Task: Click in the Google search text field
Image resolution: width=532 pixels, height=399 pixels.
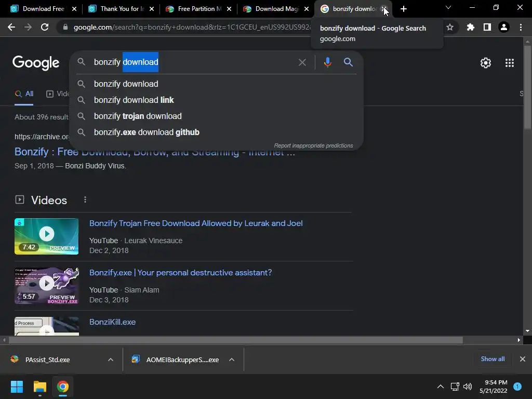Action: [193, 62]
